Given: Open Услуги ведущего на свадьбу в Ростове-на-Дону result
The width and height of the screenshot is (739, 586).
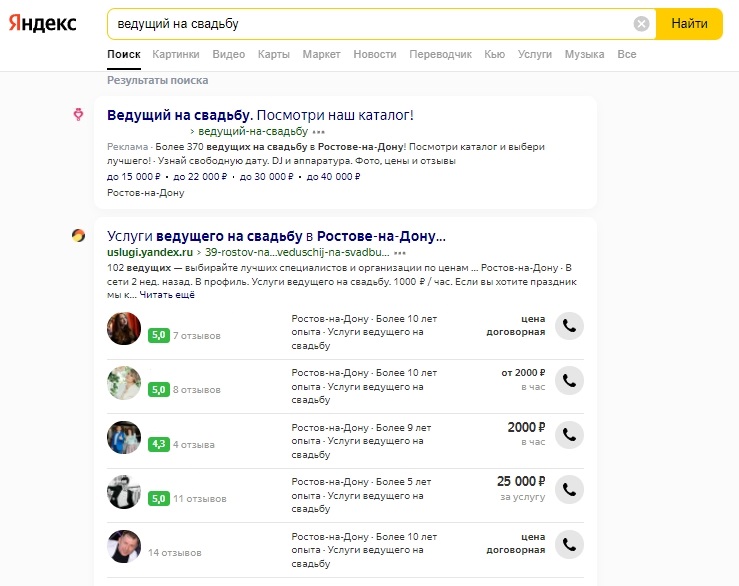Looking at the screenshot, I should pyautogui.click(x=276, y=236).
